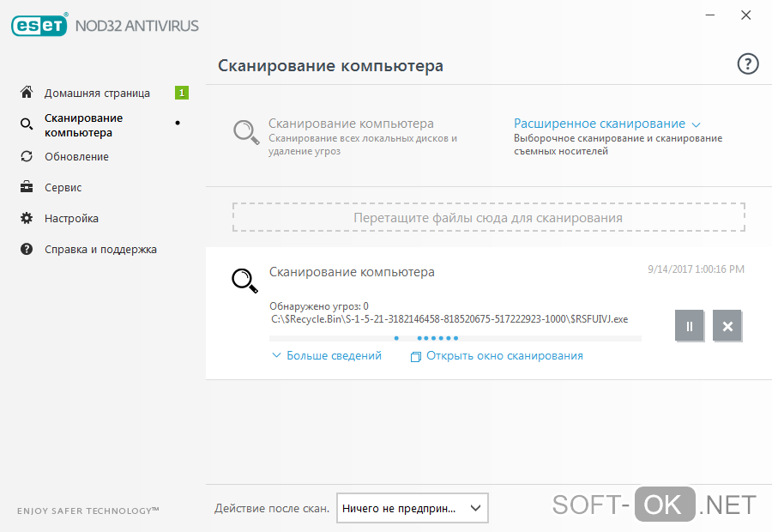Open Справка и поддержка section
The width and height of the screenshot is (772, 532).
[100, 250]
